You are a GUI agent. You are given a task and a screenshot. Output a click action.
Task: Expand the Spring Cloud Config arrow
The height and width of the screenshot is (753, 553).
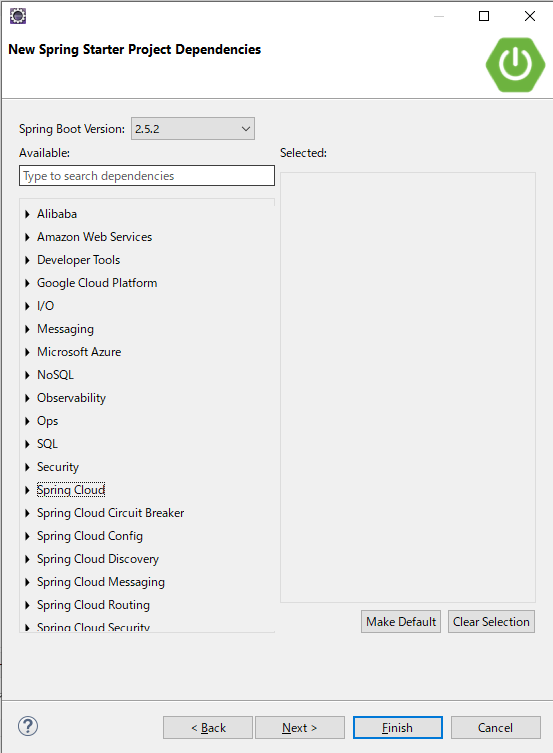point(27,536)
